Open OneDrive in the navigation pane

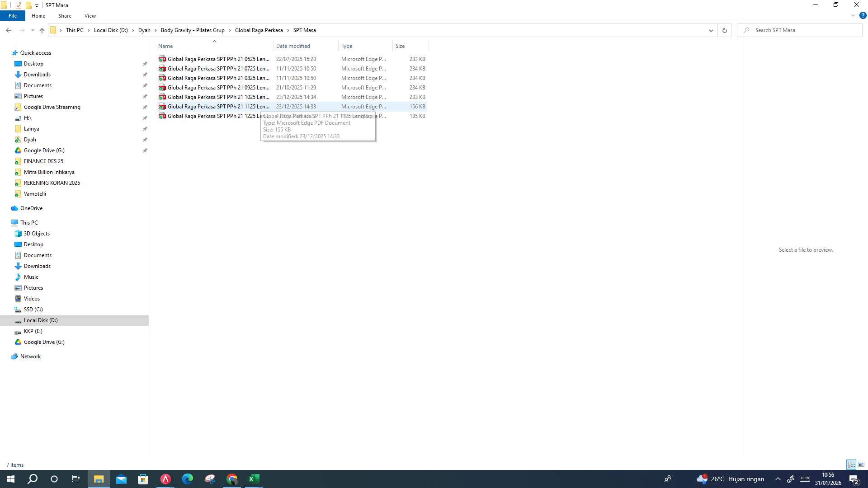[30, 208]
